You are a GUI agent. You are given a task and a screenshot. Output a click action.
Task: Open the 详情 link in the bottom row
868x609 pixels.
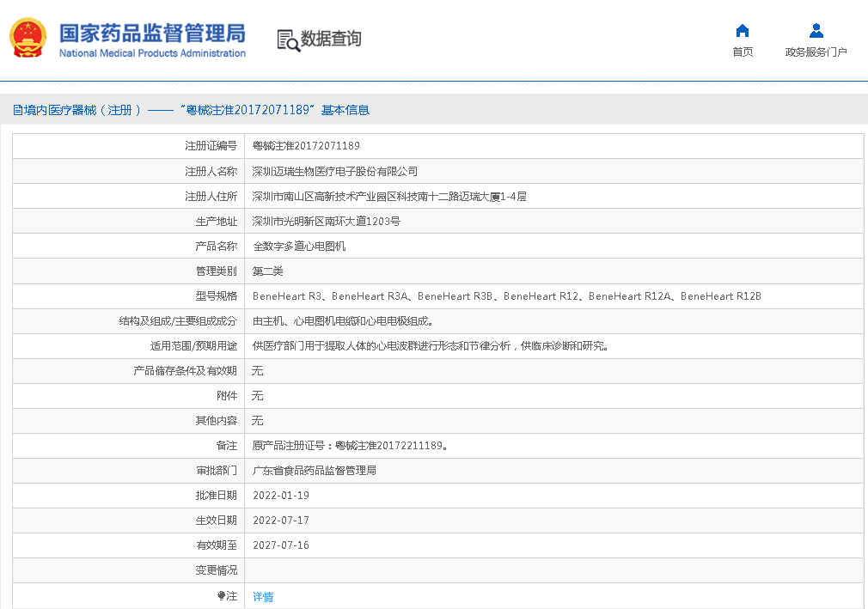[x=263, y=596]
